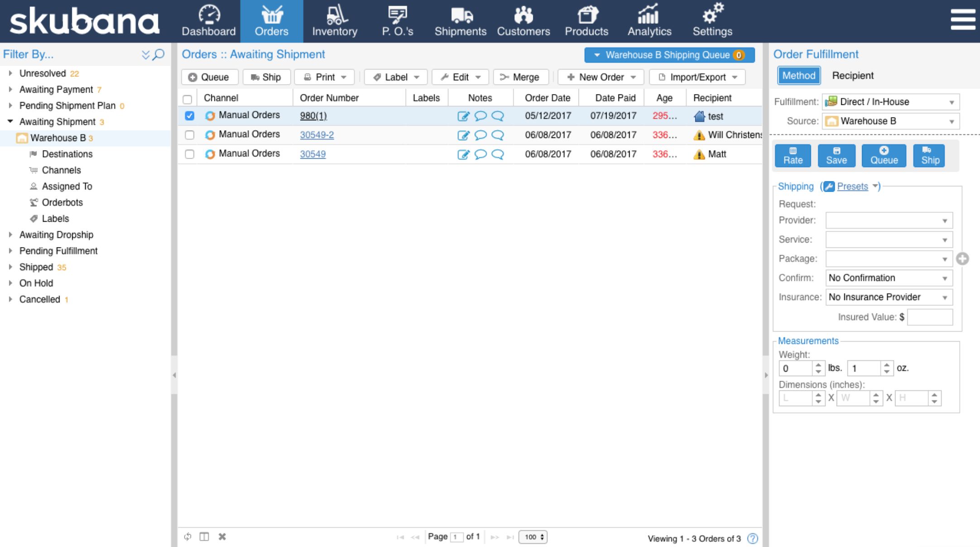Click the Presets link
This screenshot has height=547, width=980.
852,187
